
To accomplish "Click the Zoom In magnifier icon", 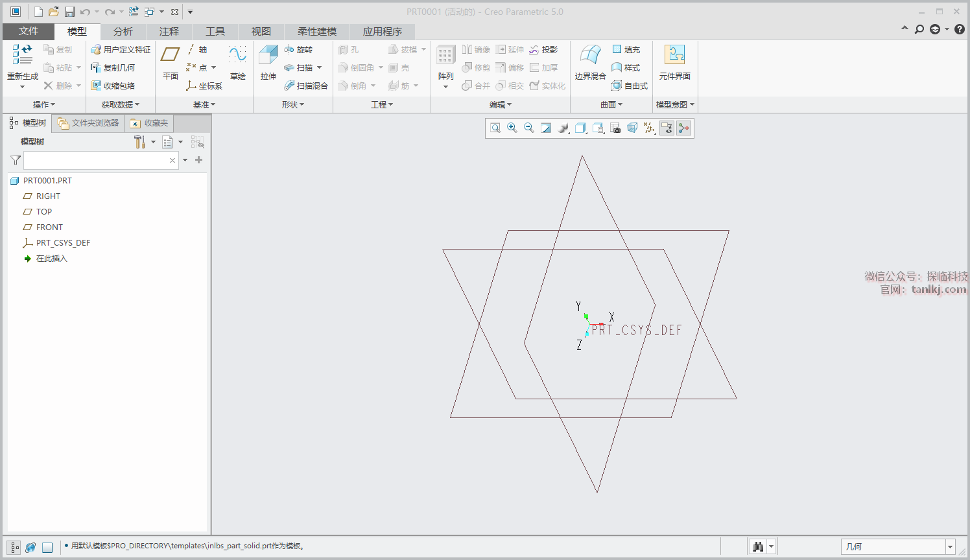I will [512, 128].
